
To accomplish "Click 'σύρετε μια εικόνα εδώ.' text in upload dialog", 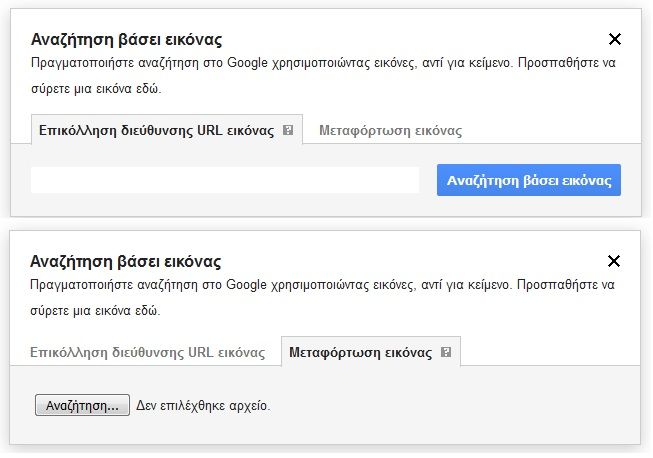I will (x=95, y=311).
